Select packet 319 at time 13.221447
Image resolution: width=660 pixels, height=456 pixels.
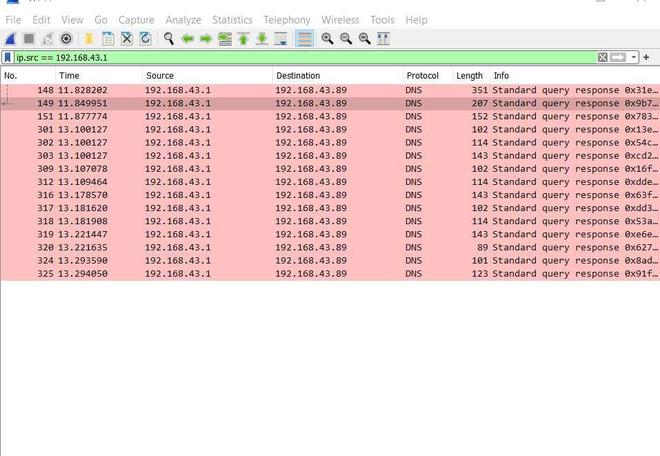click(x=330, y=234)
